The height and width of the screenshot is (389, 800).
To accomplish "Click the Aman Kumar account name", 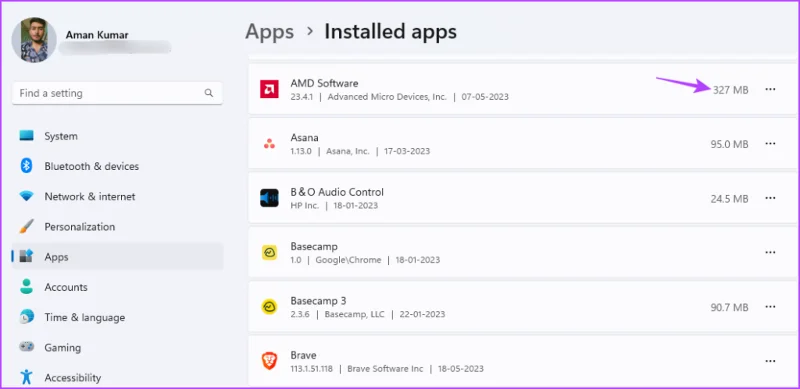I will (x=97, y=35).
